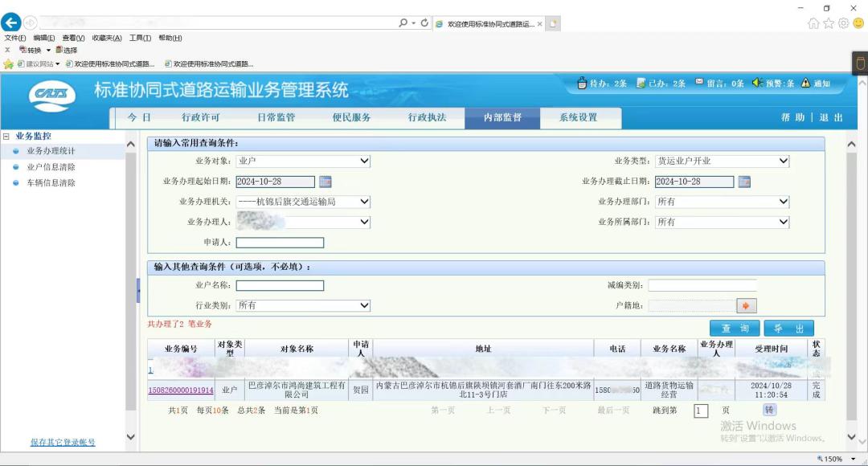Open business number link 1508260000191914

[181, 390]
